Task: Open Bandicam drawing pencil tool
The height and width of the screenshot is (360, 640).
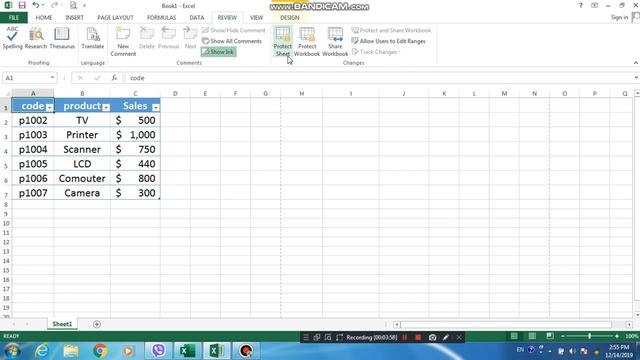Action: pyautogui.click(x=446, y=337)
